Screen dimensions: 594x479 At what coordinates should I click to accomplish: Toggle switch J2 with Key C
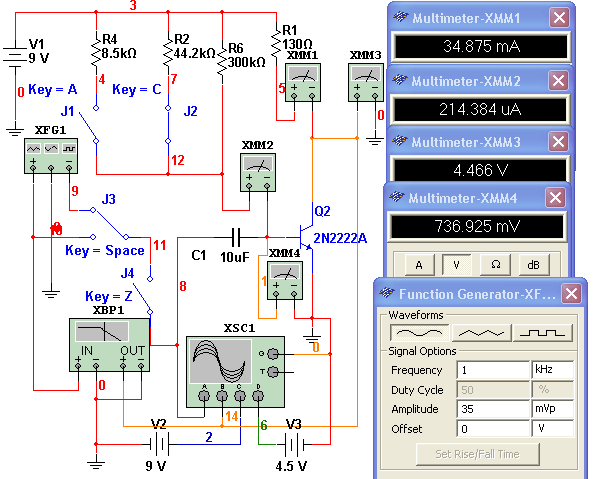168,124
